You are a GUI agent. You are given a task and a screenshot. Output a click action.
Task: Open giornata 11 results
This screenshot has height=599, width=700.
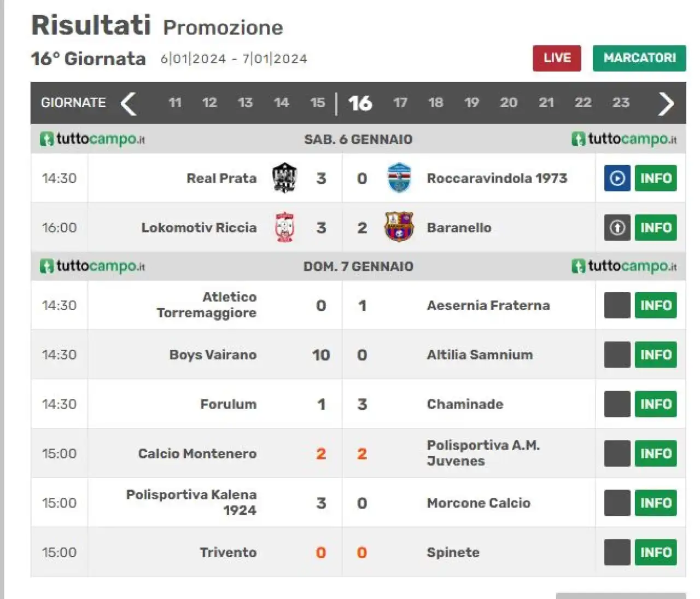point(175,103)
